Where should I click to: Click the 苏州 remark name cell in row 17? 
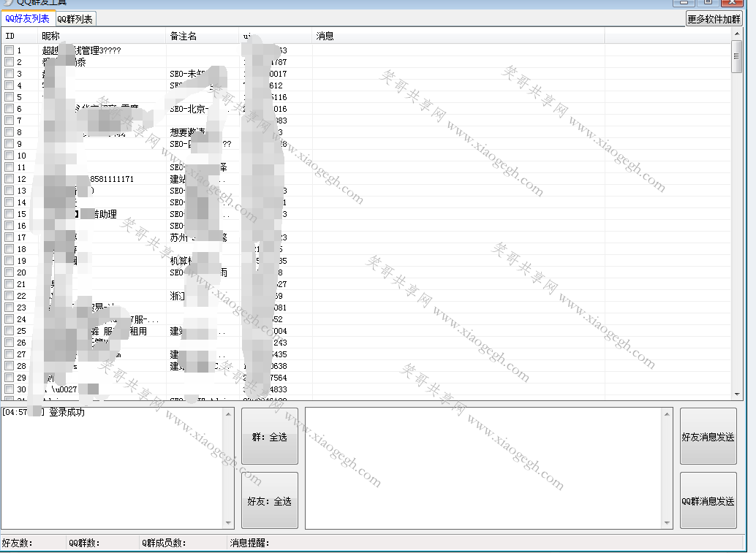coord(203,237)
